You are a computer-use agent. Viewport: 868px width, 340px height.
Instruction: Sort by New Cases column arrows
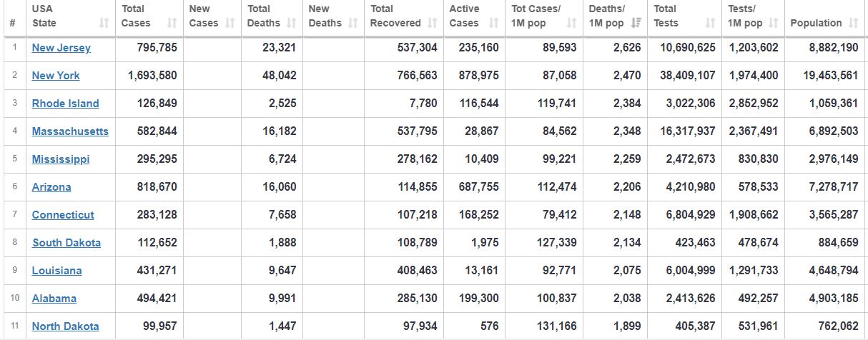(230, 23)
